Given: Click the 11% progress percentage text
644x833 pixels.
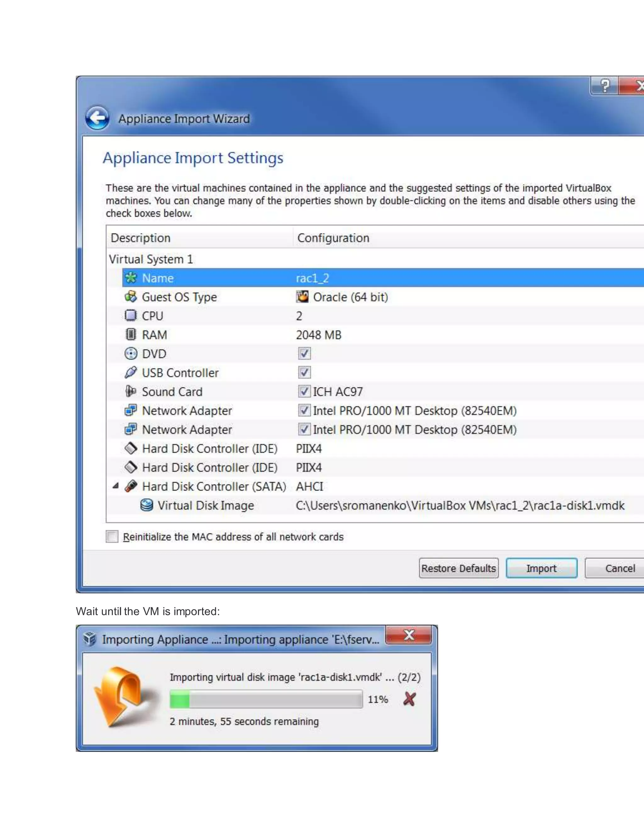Looking at the screenshot, I should click(378, 699).
